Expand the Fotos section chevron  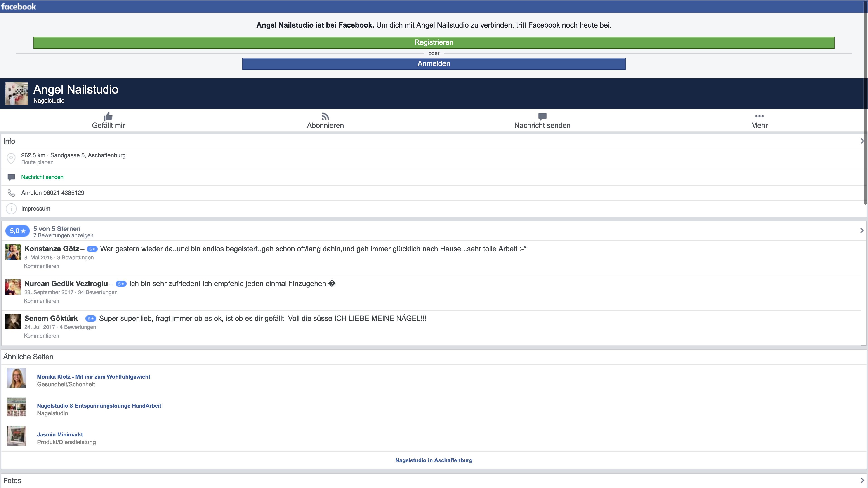862,480
